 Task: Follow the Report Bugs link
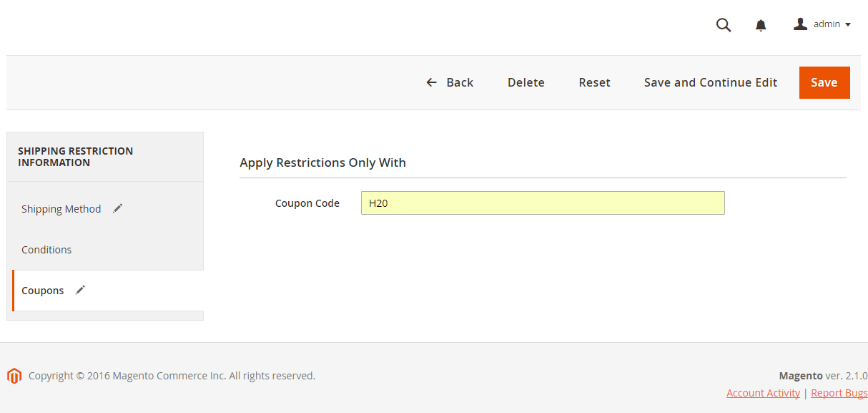pyautogui.click(x=839, y=393)
